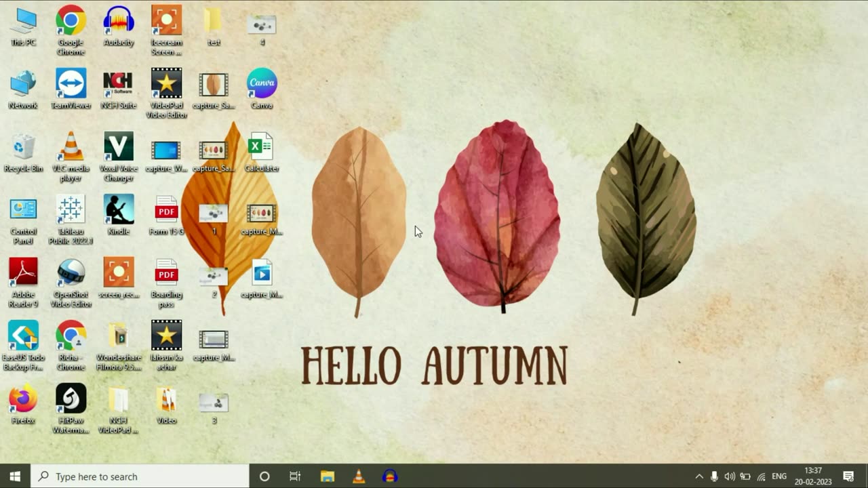Select the image file named 2
The image size is (868, 488).
point(214,283)
